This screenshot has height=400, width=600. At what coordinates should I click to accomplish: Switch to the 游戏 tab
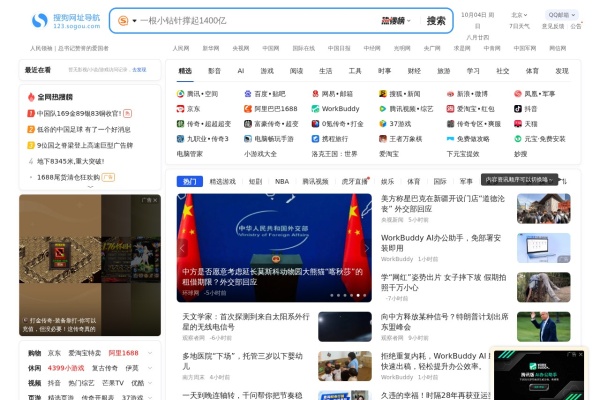point(267,71)
